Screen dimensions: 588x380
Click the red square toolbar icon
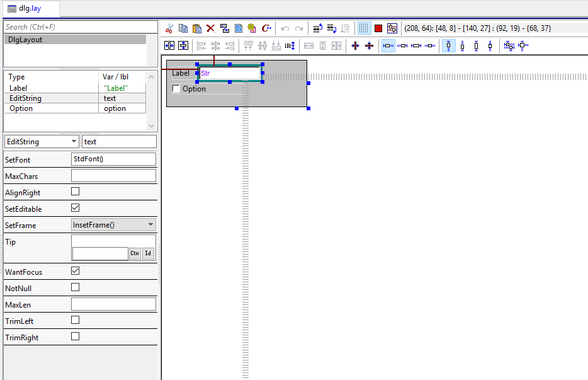pyautogui.click(x=378, y=28)
